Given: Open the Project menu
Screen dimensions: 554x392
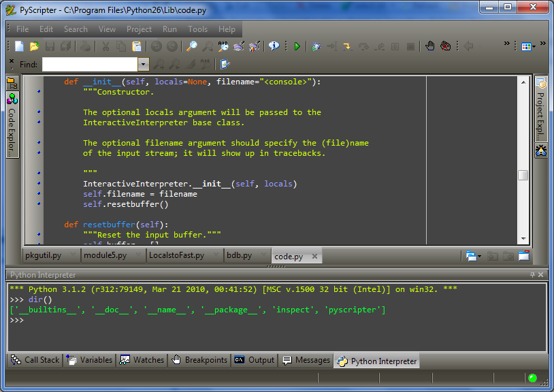Looking at the screenshot, I should [x=140, y=29].
